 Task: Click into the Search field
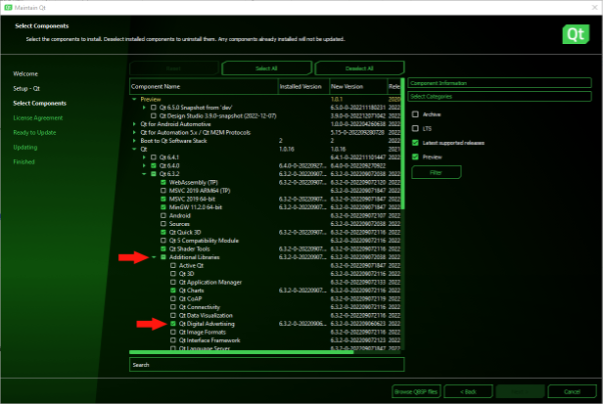264,365
